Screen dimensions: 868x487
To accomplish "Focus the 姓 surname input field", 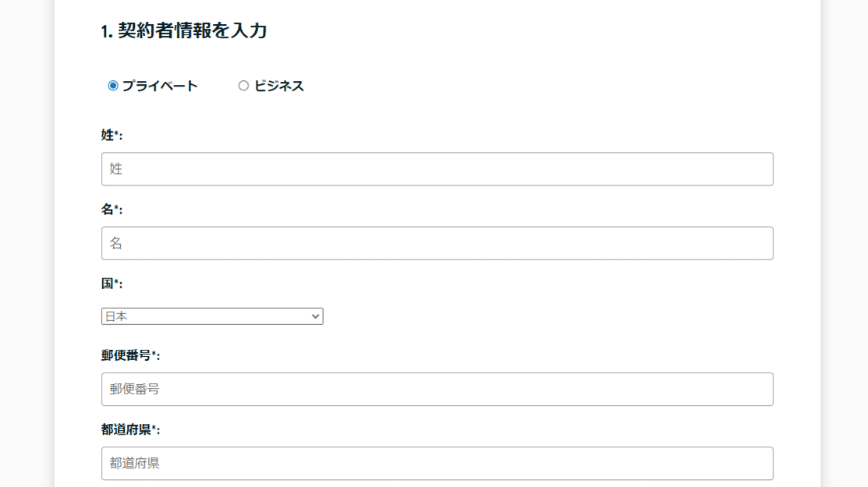I will [x=438, y=169].
